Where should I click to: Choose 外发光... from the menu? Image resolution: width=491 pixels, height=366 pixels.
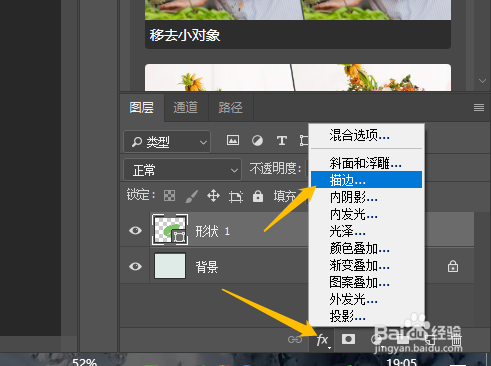click(x=366, y=299)
